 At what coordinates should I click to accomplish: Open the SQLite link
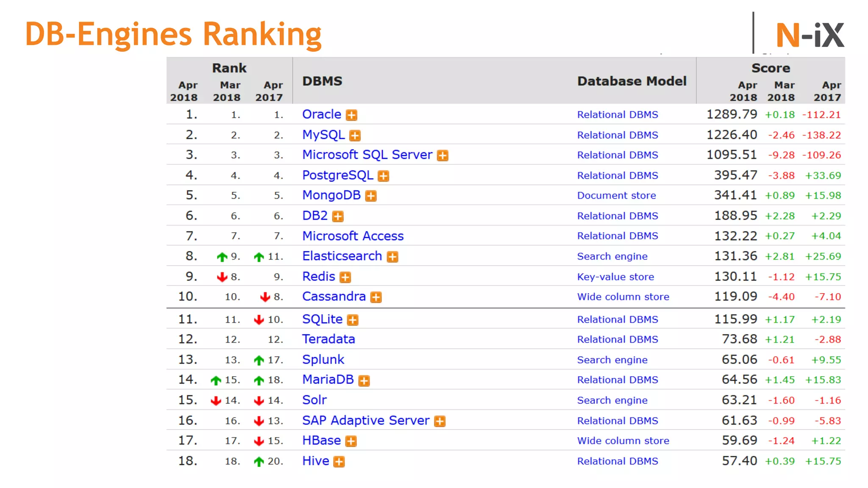click(322, 319)
